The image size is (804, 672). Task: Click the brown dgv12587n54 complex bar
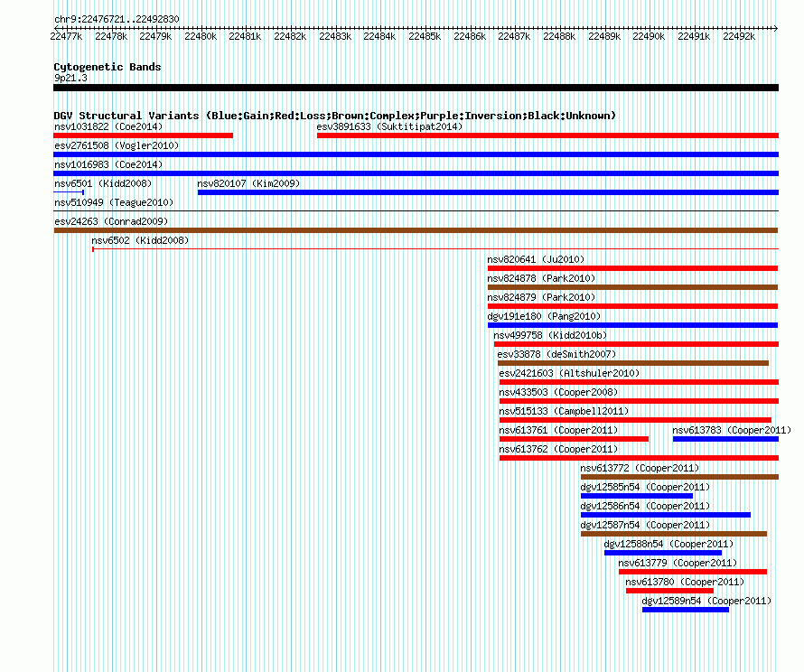[674, 534]
